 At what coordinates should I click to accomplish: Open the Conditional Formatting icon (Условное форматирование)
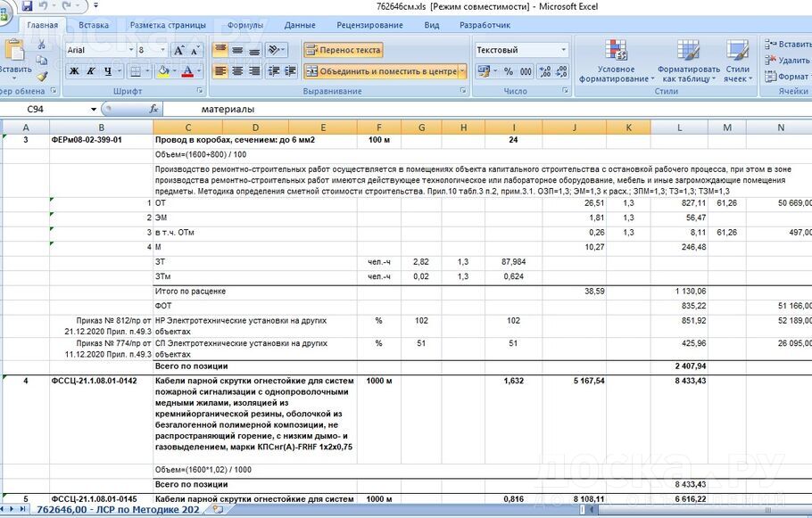616,61
